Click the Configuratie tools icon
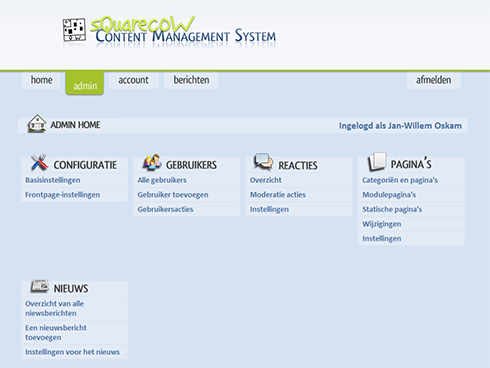 click(39, 162)
